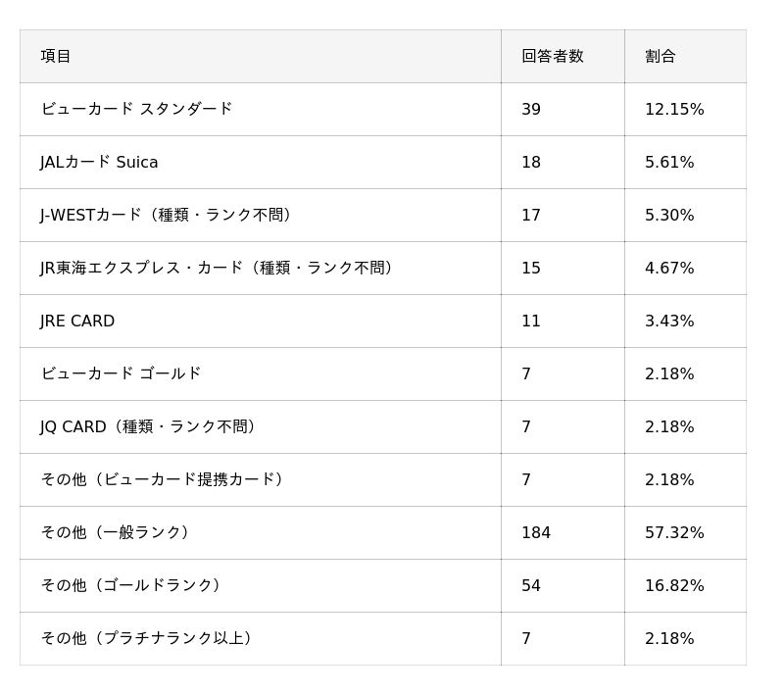Viewport: 784px width, 695px height.
Task: Select the respondent count 54 cell
Action: coord(531,585)
